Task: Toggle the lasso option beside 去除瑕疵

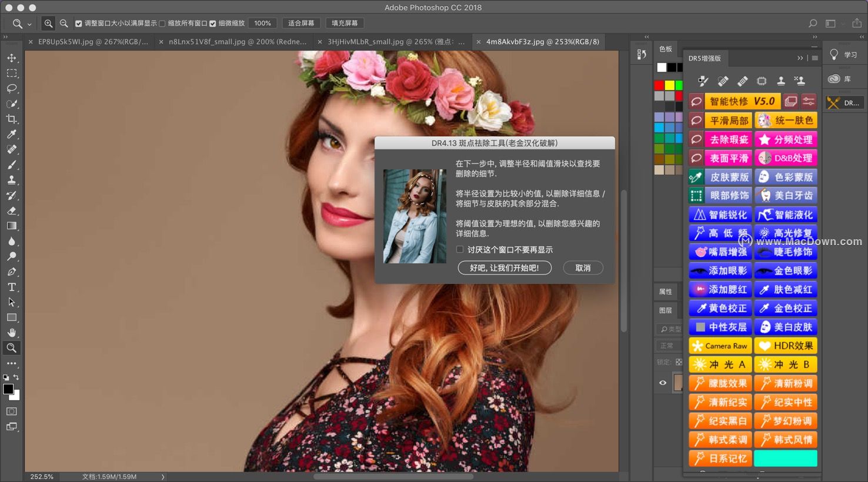Action: pyautogui.click(x=696, y=139)
